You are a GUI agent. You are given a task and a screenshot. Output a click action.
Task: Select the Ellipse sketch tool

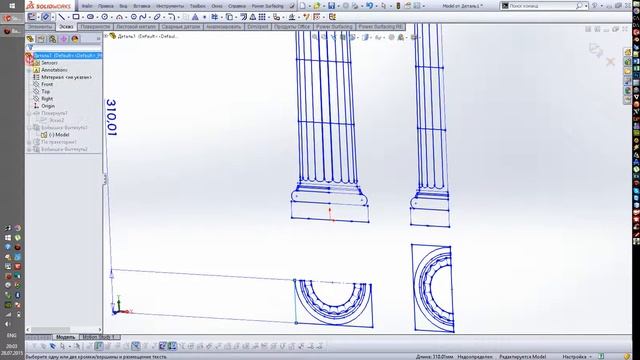pos(157,17)
